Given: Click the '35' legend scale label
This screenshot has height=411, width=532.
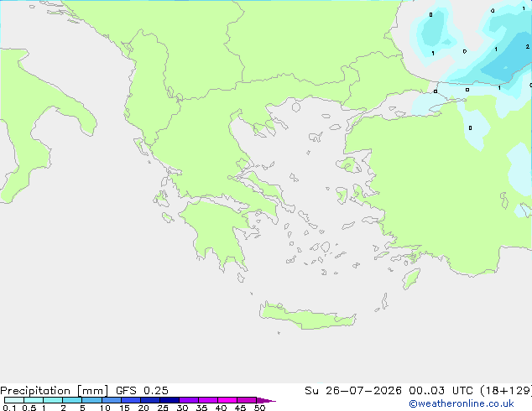Looking at the screenshot, I should pyautogui.click(x=201, y=408).
